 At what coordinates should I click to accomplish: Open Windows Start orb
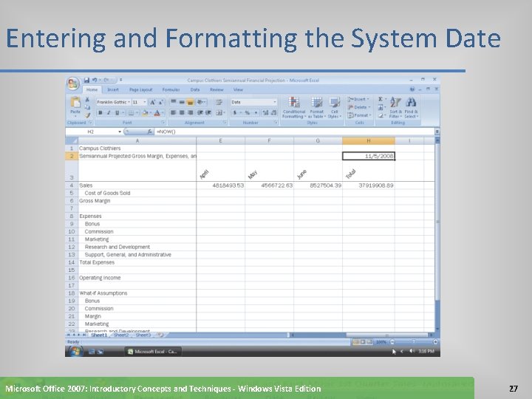[75, 351]
